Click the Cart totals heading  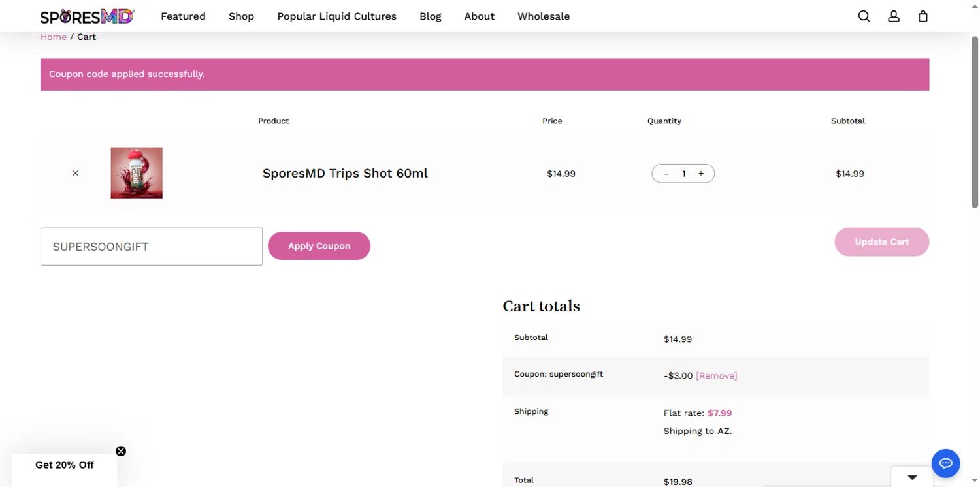(541, 306)
